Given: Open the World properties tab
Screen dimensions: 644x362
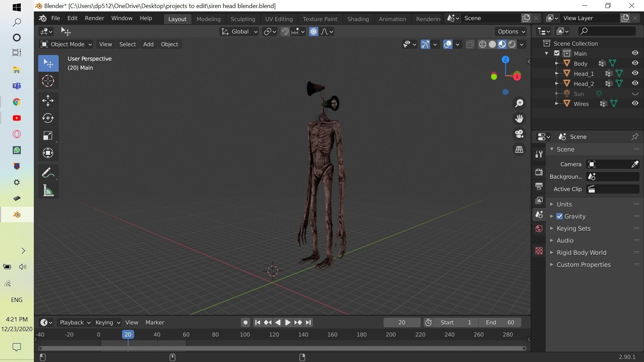Looking at the screenshot, I should tap(539, 229).
